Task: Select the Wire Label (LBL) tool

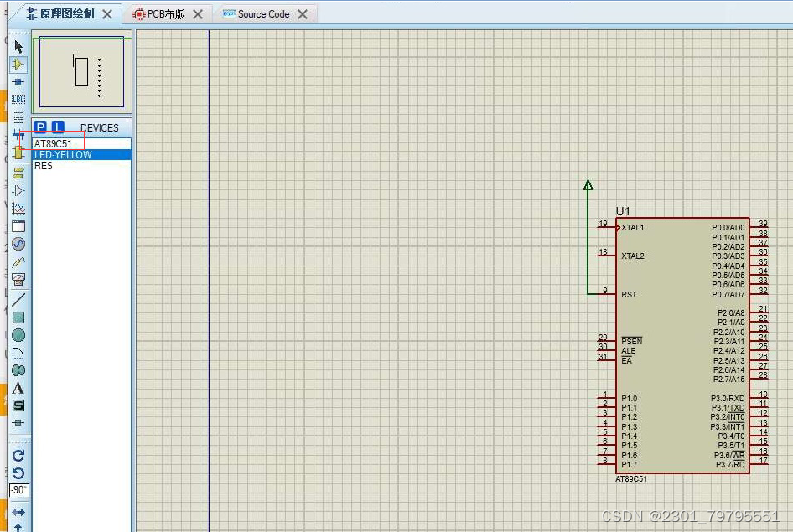Action: click(x=18, y=99)
